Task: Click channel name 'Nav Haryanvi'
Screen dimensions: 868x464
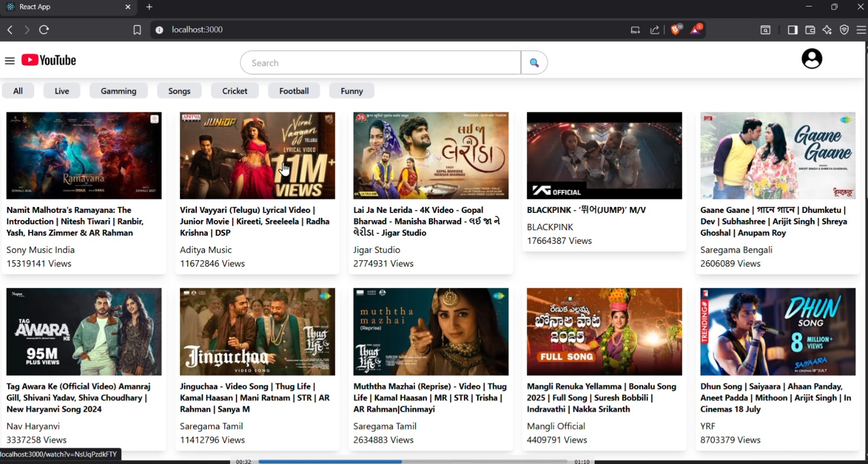Action: [33, 426]
